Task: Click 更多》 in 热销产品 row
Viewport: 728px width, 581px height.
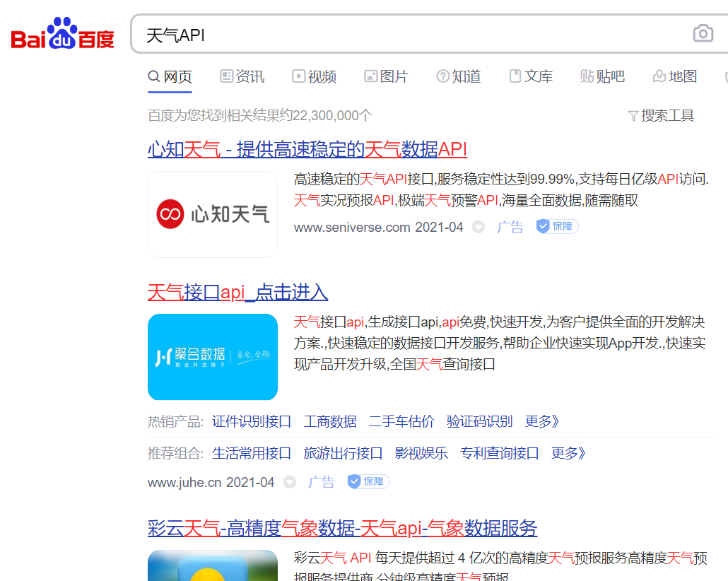Action: point(542,422)
